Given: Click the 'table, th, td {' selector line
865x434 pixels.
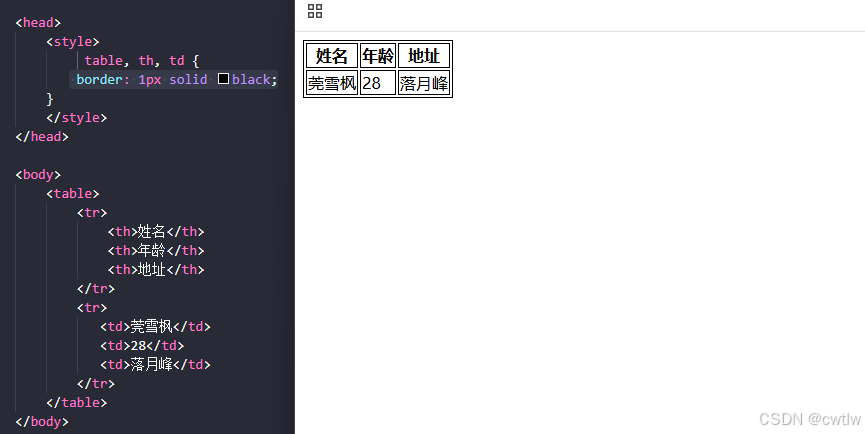Looking at the screenshot, I should pyautogui.click(x=142, y=60).
